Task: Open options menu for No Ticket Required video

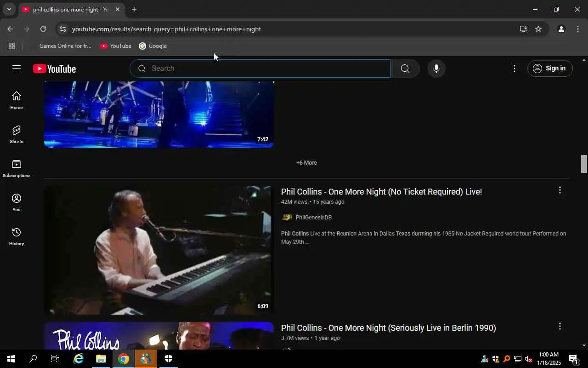Action: (x=560, y=190)
